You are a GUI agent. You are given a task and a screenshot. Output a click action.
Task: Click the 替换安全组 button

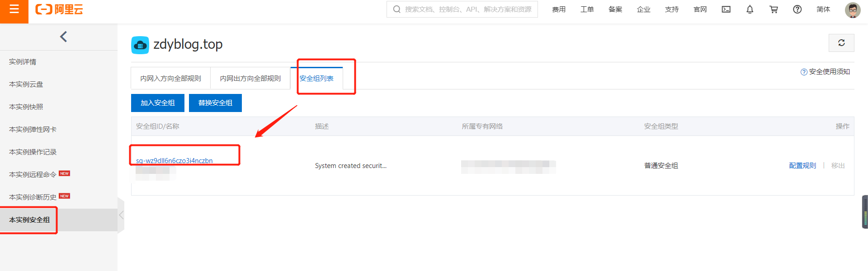(x=215, y=103)
